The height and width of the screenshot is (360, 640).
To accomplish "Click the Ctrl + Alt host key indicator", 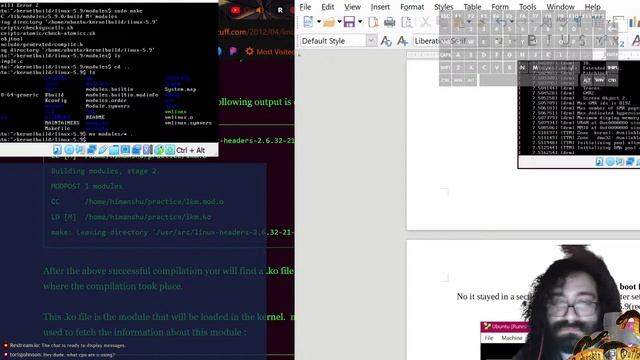I will tap(191, 150).
